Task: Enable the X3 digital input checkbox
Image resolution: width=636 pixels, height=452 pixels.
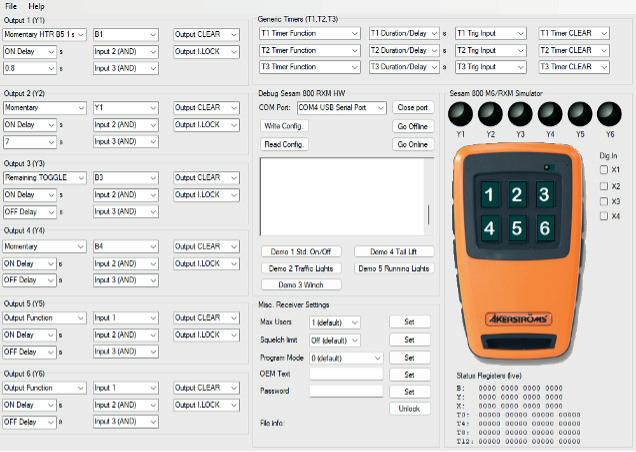Action: [x=604, y=201]
